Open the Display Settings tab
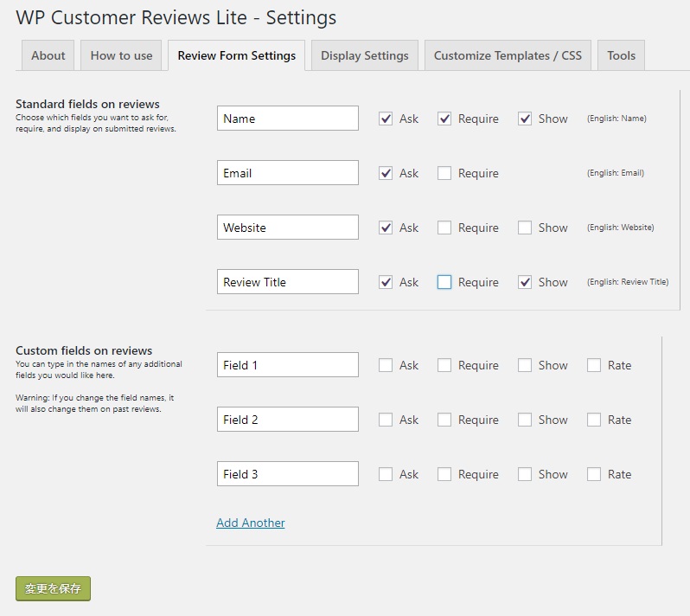 pyautogui.click(x=364, y=55)
